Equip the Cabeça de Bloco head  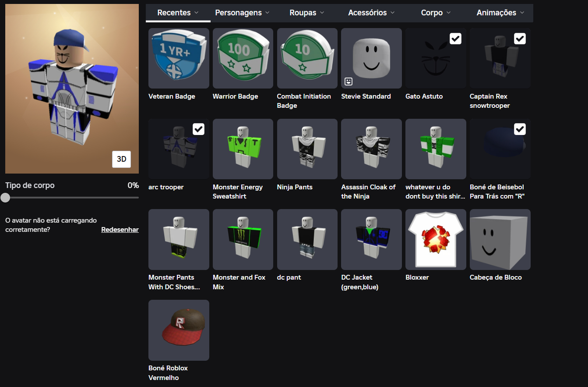coord(500,239)
